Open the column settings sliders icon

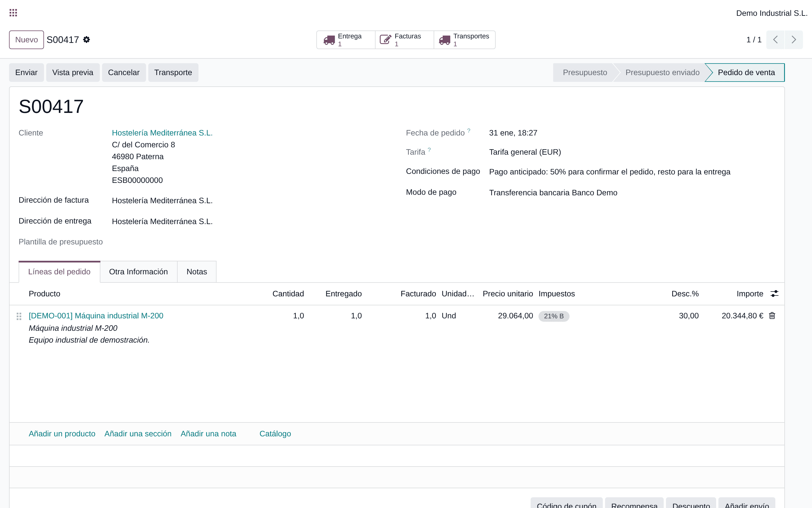[x=775, y=294]
